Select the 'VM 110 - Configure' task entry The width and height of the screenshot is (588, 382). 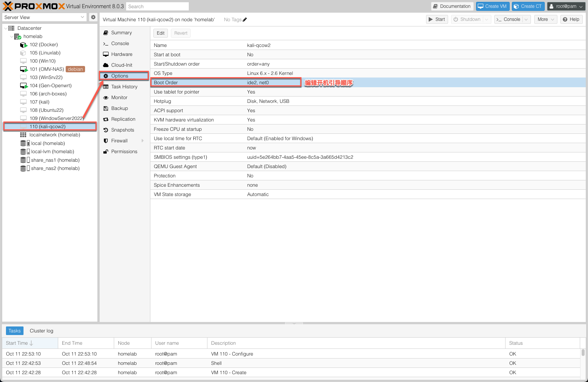click(291, 354)
